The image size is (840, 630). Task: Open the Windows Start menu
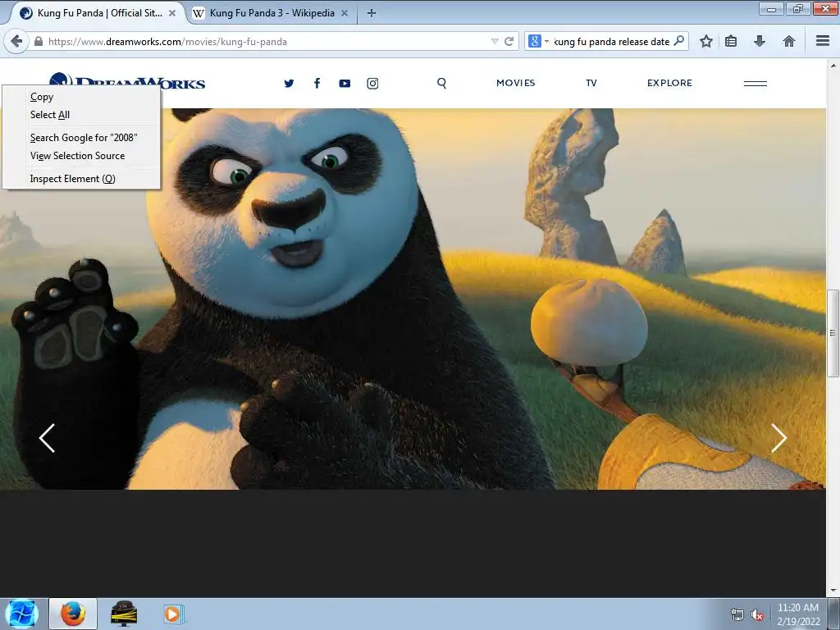(21, 614)
